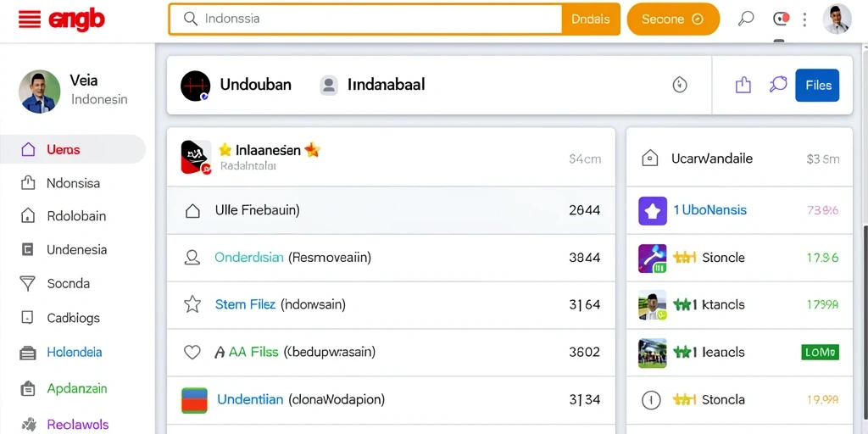Click person icon in Onderdisian row
This screenshot has width=868, height=434.
pos(192,258)
